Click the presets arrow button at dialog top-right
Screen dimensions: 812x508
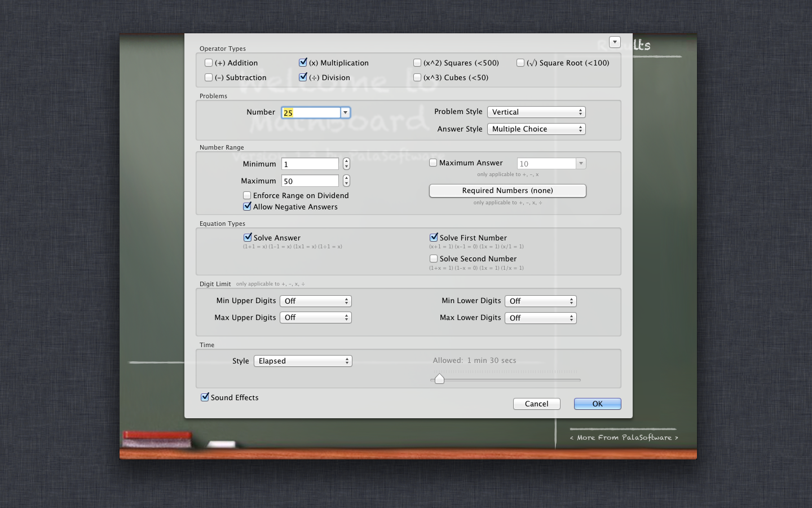pyautogui.click(x=615, y=42)
